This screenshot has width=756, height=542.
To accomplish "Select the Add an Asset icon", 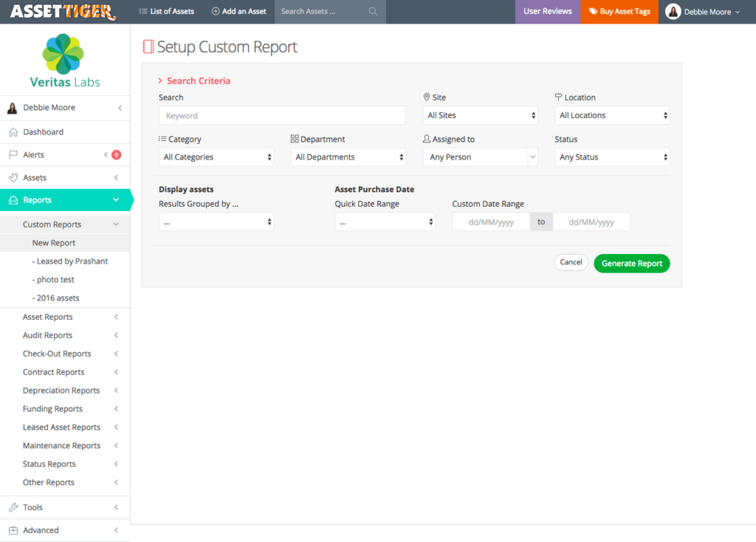I will pyautogui.click(x=214, y=11).
